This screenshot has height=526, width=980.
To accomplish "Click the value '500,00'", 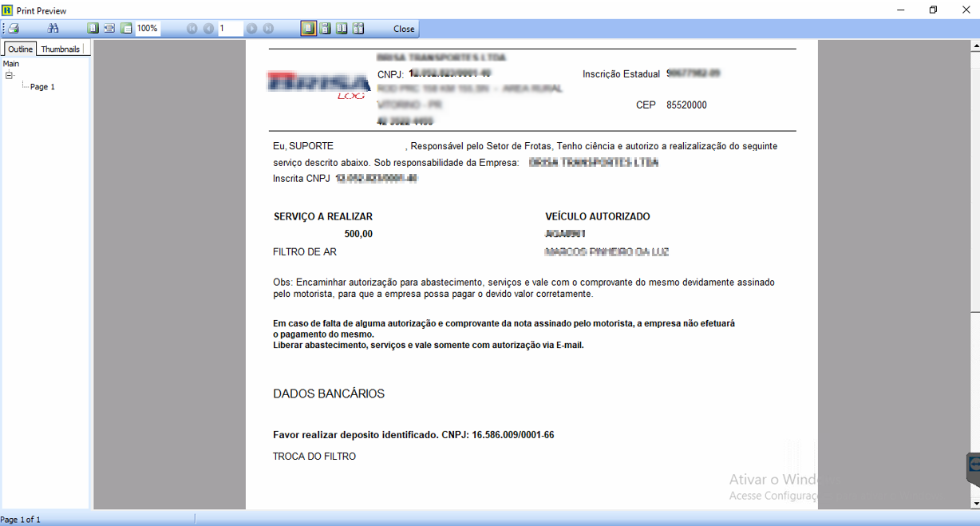I will [358, 234].
